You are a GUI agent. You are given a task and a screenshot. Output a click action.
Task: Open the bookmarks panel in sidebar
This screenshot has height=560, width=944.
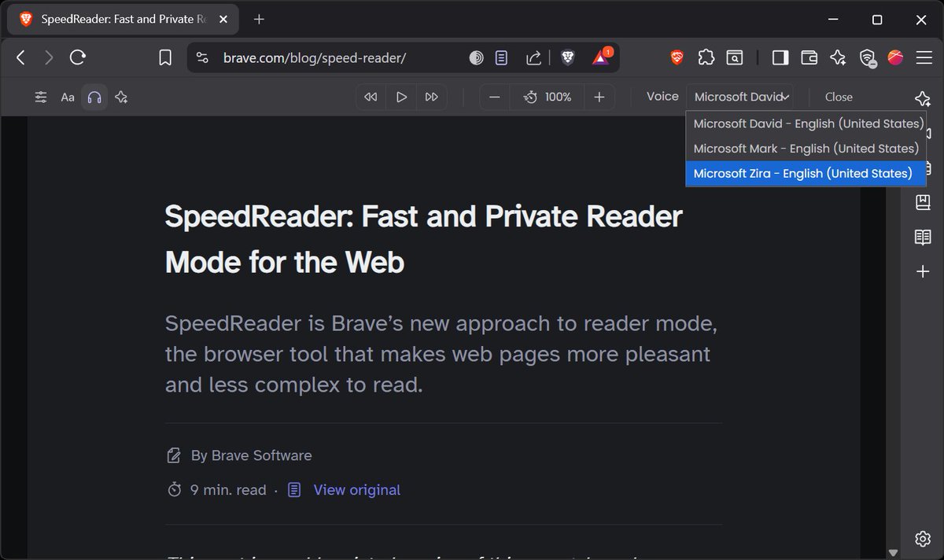pos(923,203)
